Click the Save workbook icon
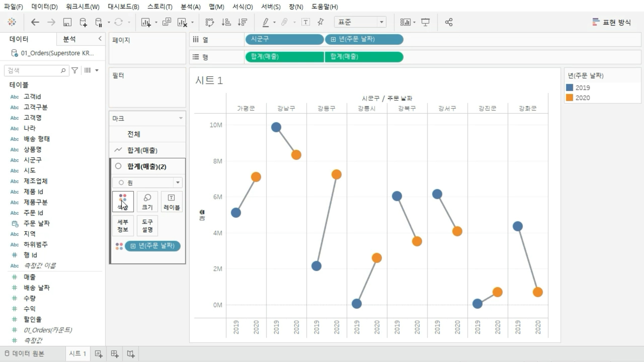644x362 pixels. click(67, 22)
